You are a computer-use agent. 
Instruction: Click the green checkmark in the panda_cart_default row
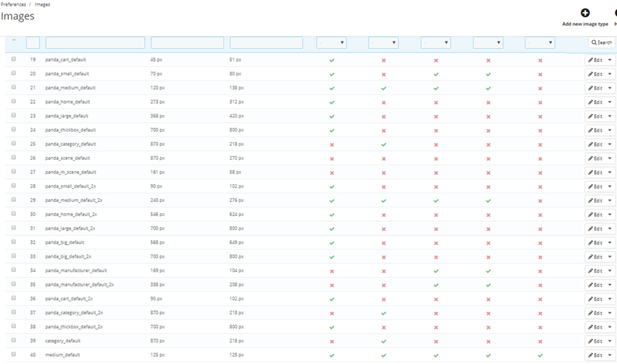331,60
